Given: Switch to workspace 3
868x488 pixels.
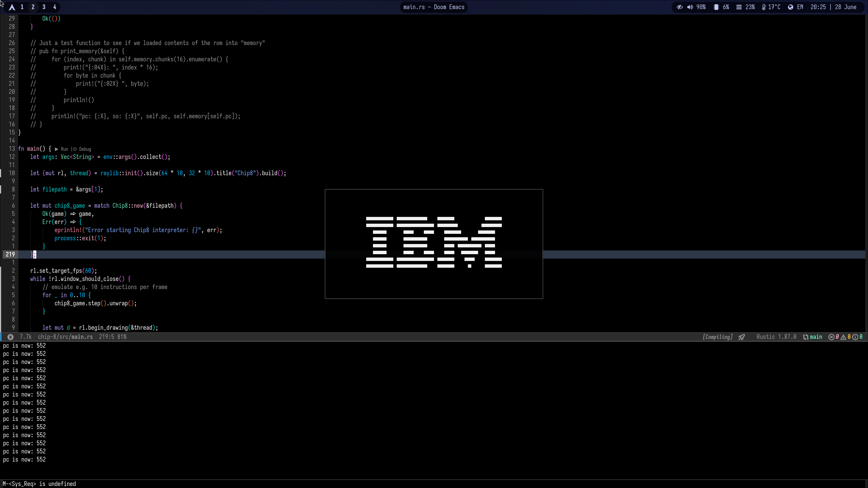Looking at the screenshot, I should tap(44, 7).
